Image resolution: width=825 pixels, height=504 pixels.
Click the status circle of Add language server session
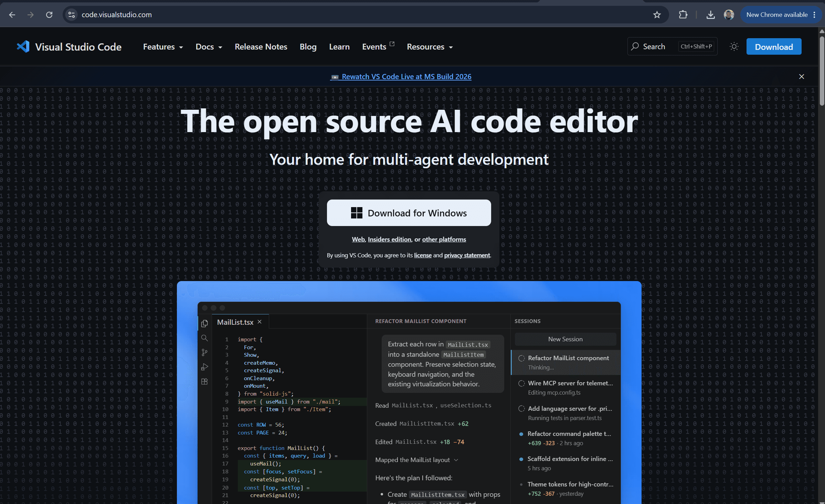521,409
